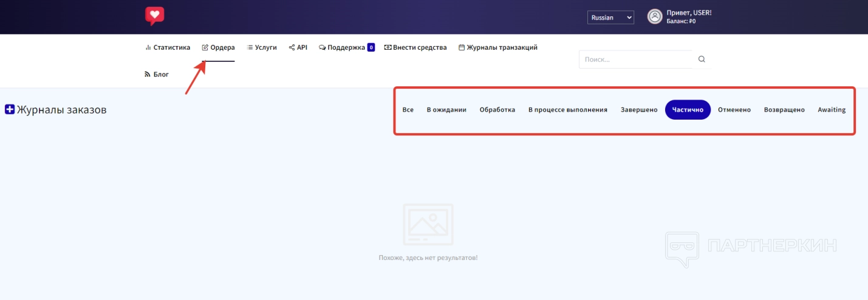Select the Завершено filter tab
The height and width of the screenshot is (300, 868).
pos(639,110)
